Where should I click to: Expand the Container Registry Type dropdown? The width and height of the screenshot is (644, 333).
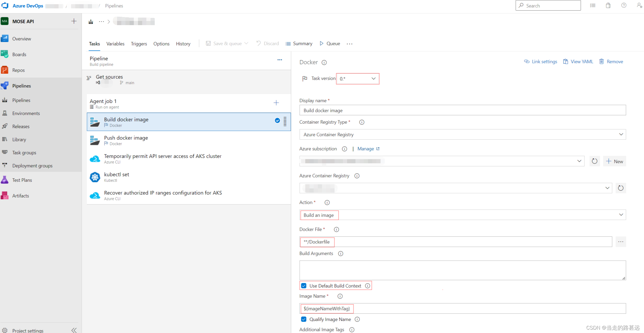462,135
